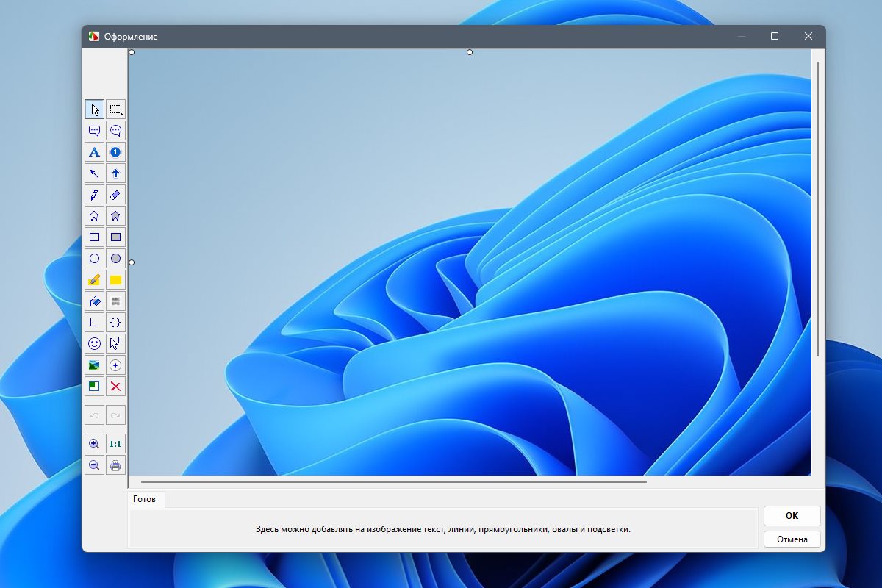Insert a smiley face stamp

pos(94,343)
